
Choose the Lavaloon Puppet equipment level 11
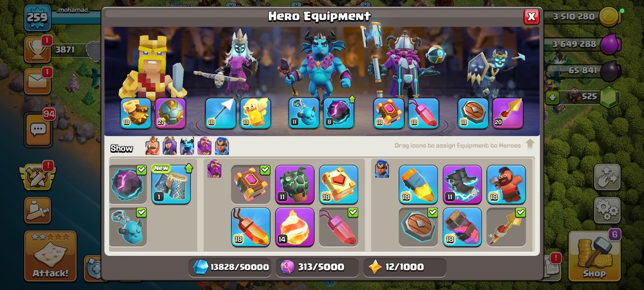[x=294, y=184]
